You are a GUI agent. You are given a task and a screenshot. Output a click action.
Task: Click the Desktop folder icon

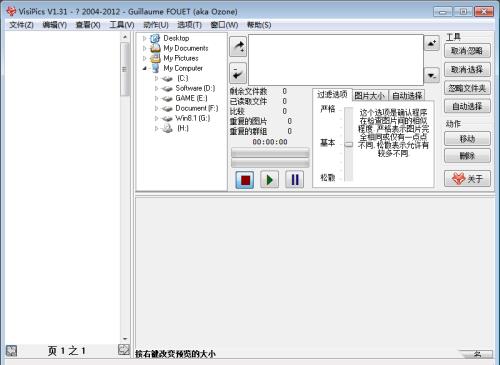pos(155,38)
